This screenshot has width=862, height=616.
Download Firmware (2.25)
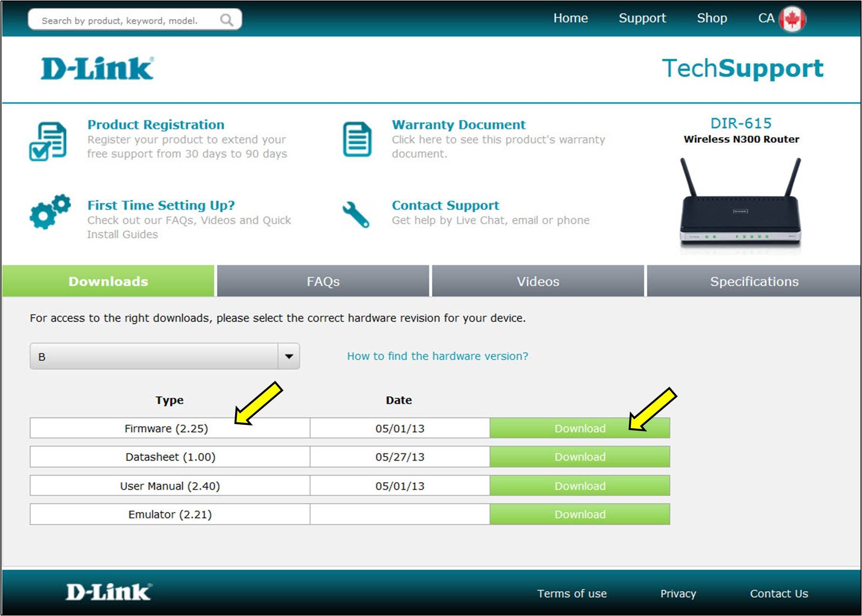580,428
